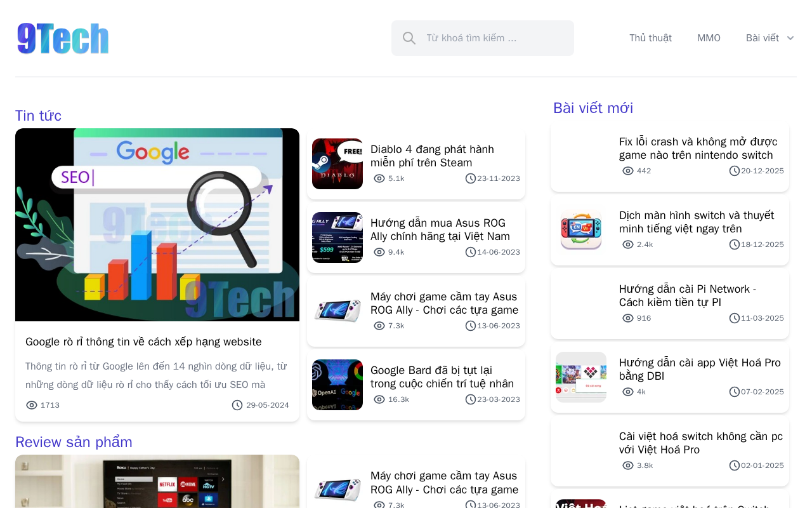Click the eye icon beside 442 views

click(x=628, y=171)
